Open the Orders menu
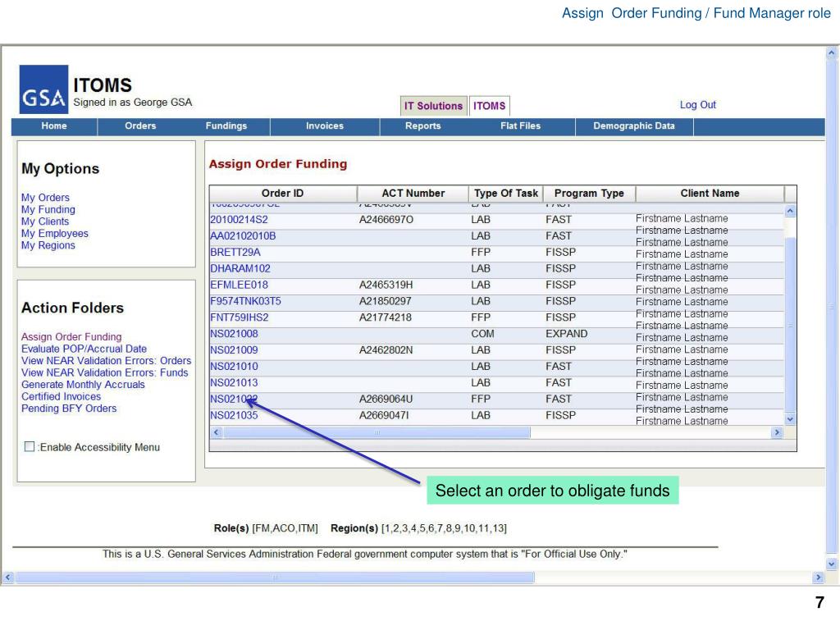The height and width of the screenshot is (630, 840). coord(140,126)
